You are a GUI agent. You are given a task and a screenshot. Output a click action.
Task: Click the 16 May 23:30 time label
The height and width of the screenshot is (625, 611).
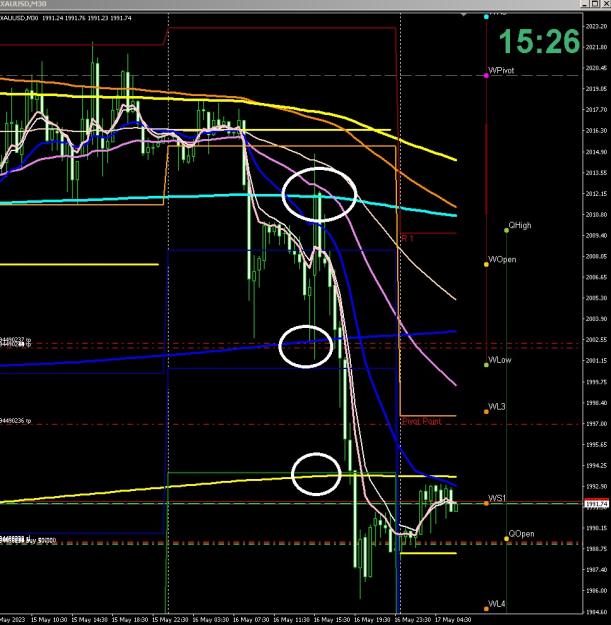[413, 620]
